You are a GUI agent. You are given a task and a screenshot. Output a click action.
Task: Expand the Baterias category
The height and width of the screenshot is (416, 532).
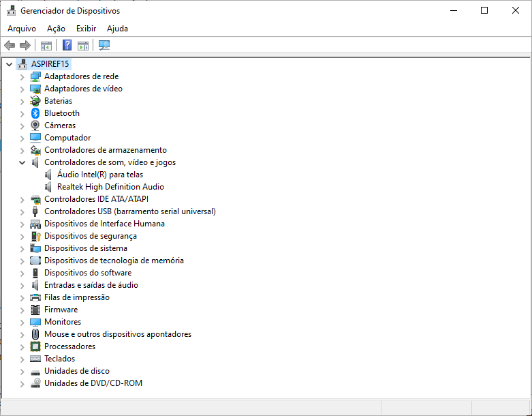tap(22, 102)
